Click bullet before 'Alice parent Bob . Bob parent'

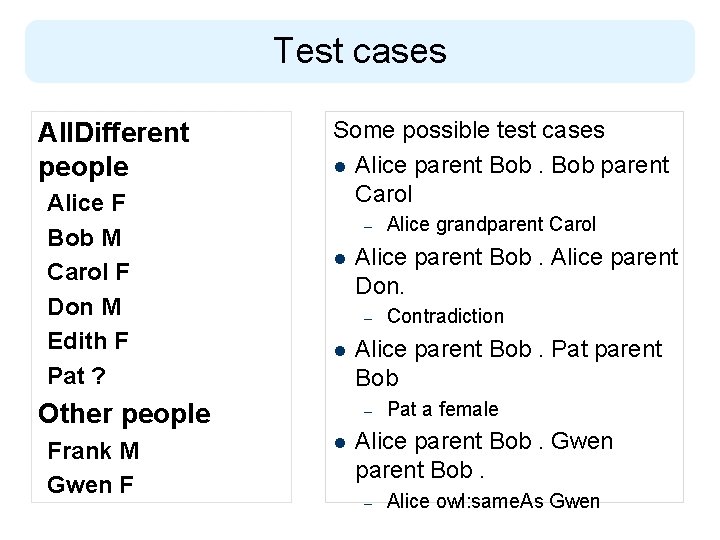(340, 165)
